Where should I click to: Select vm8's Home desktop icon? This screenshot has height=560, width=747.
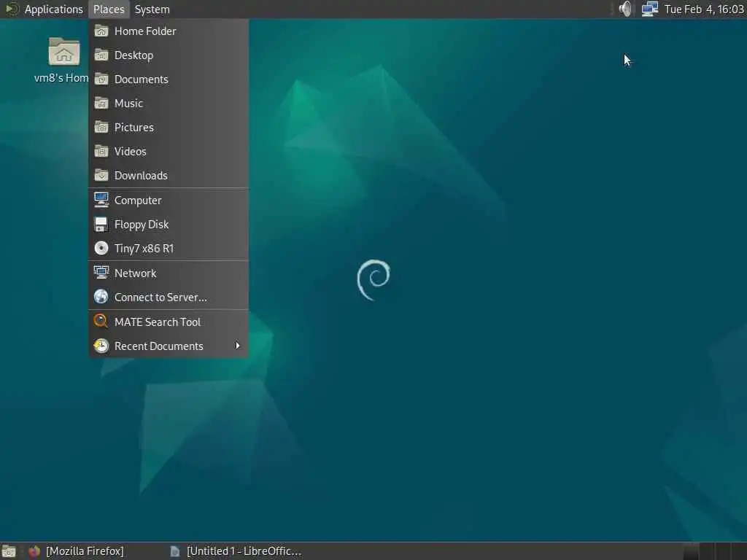point(63,60)
